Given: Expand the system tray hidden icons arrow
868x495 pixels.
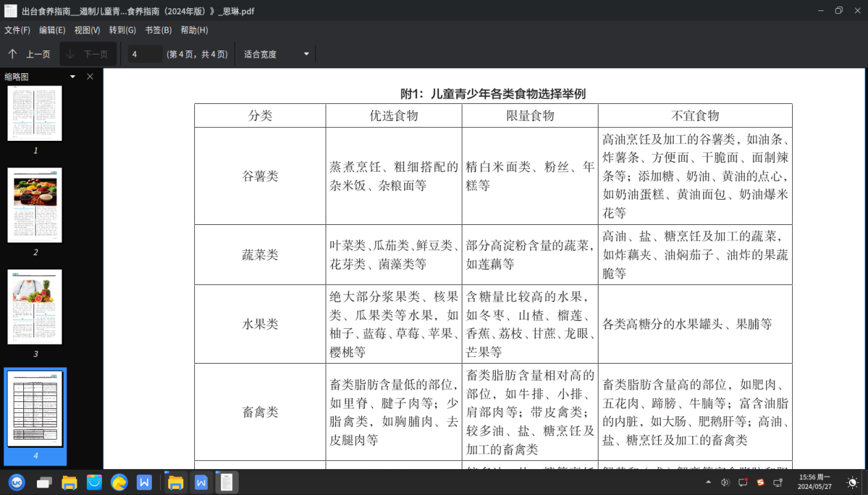Looking at the screenshot, I should point(708,482).
